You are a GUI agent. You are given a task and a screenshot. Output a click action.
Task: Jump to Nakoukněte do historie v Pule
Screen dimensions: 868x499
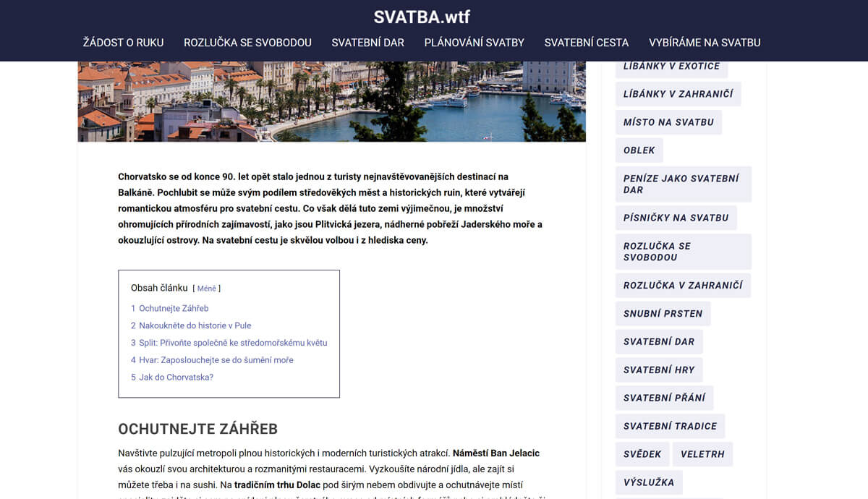point(195,325)
